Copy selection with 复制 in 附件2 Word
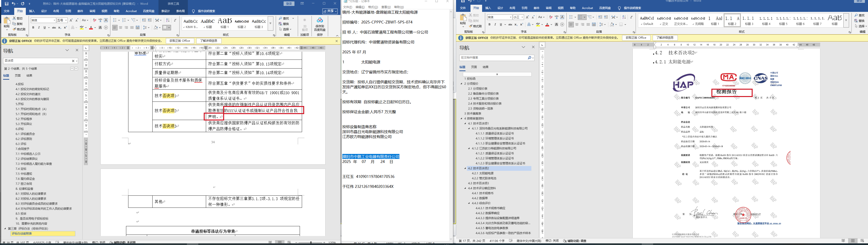This screenshot has height=245, width=868. point(18,24)
